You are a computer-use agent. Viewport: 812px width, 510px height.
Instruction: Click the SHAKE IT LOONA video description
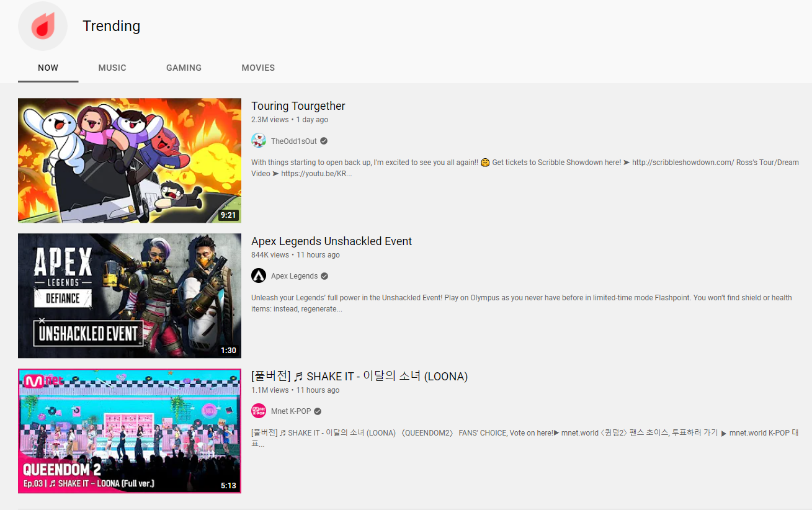pyautogui.click(x=525, y=439)
